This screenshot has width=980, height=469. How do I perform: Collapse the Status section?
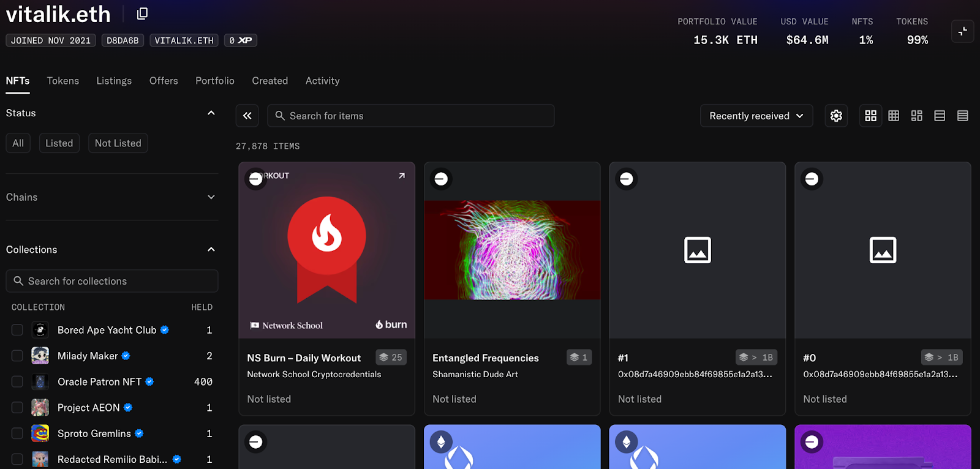pos(211,113)
